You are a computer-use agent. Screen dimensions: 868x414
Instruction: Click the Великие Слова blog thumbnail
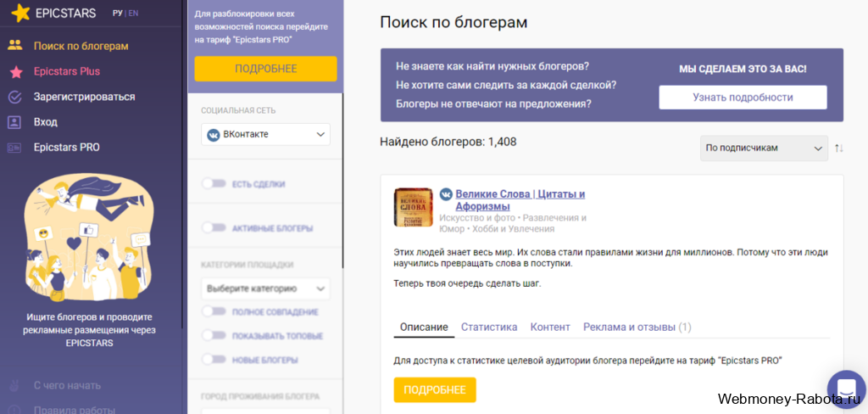click(x=414, y=207)
